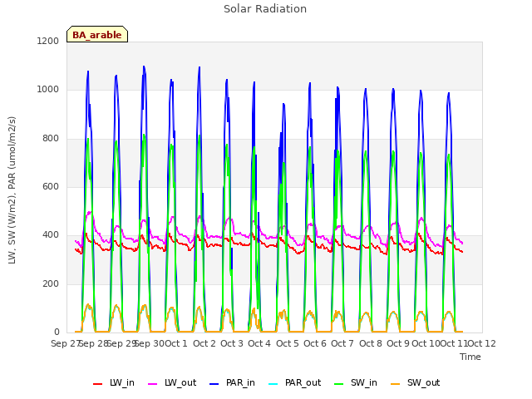Click the green SW_in legend swatch
532x399 pixels.
click(339, 384)
